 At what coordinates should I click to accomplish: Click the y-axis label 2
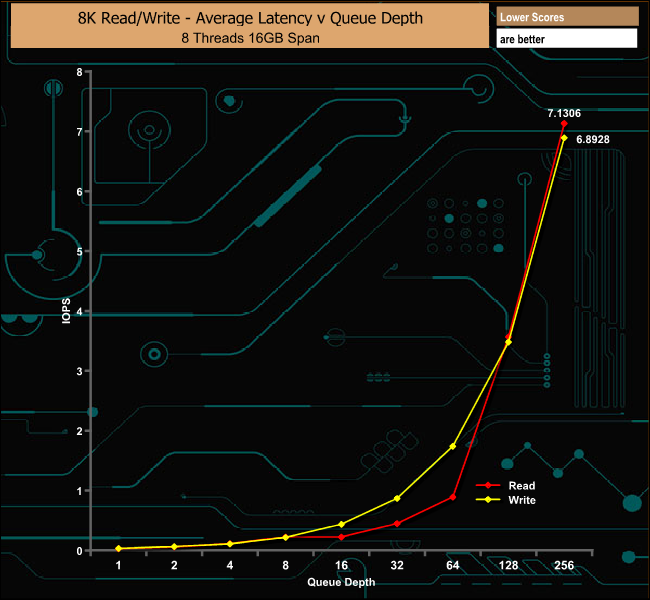pyautogui.click(x=79, y=431)
